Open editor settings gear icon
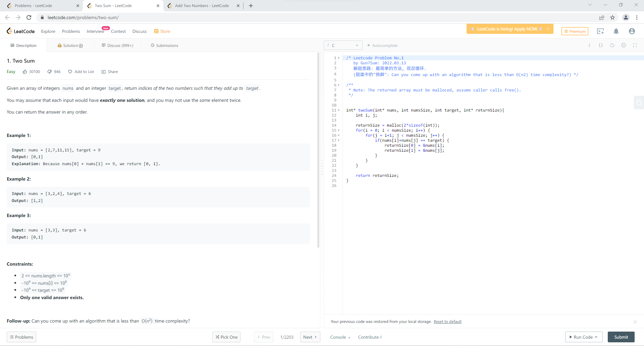Viewport: 644px width, 346px height. pos(624,45)
